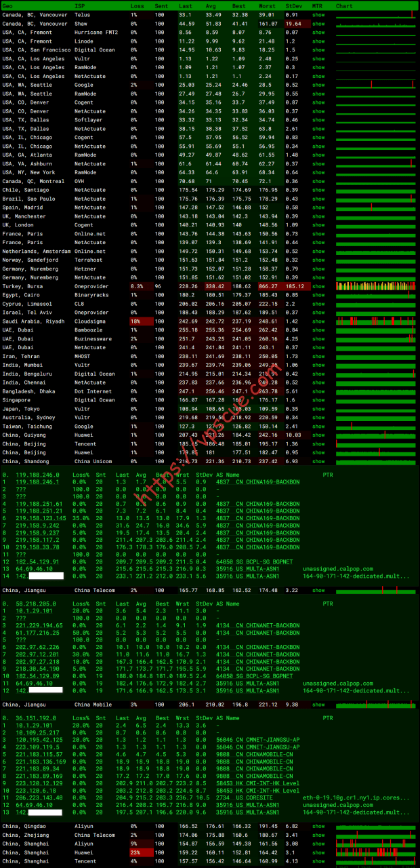Show MTR for Saudi Arabia Riyadh Cloudsigma
This screenshot has height=868, width=420.
click(318, 321)
